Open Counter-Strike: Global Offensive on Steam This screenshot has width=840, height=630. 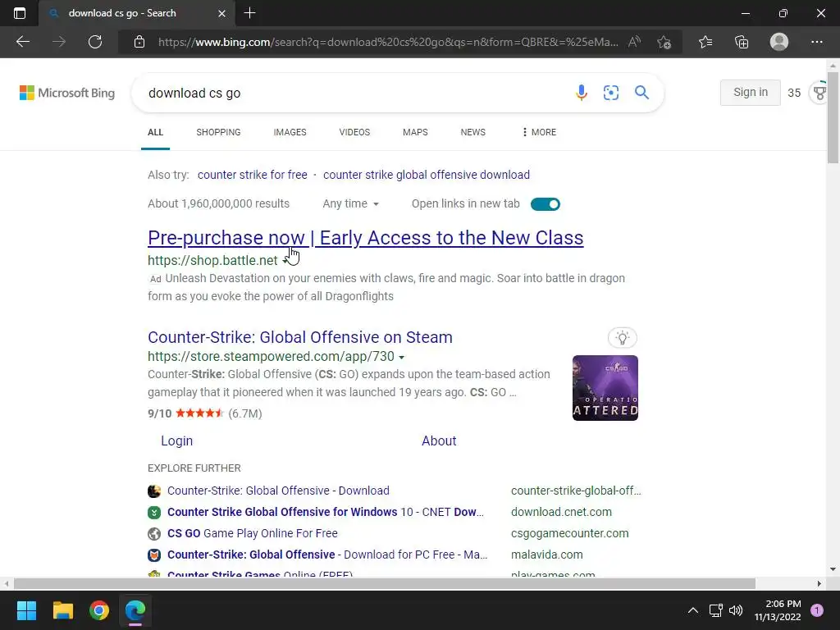[x=300, y=337]
